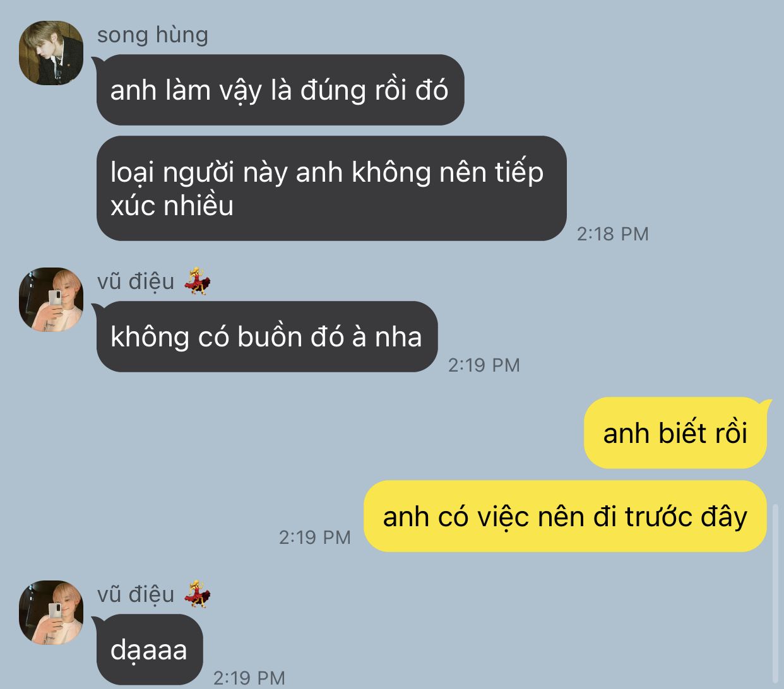Viewport: 784px width, 689px height.
Task: Select message 'không có buồn đó à nha'
Action: point(267,336)
